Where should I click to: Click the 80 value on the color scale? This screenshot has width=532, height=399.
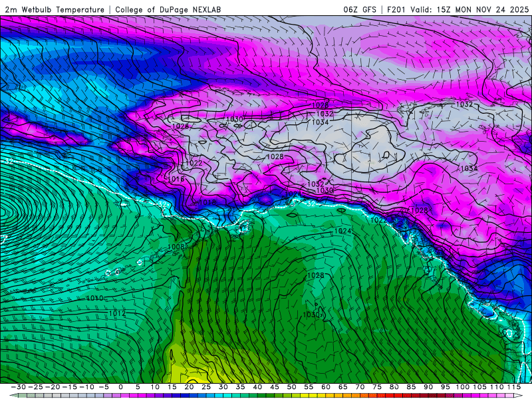click(x=394, y=387)
